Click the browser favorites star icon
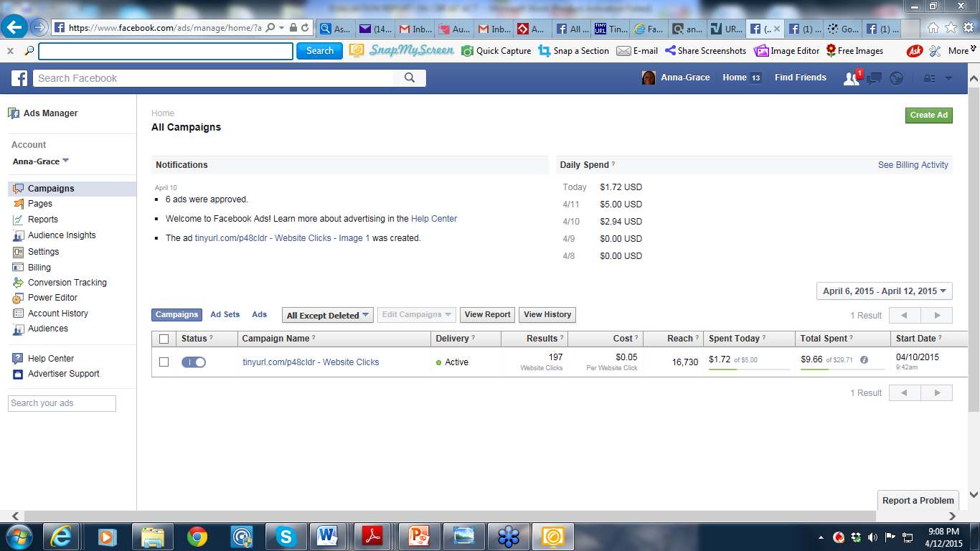The height and width of the screenshot is (551, 980). pyautogui.click(x=951, y=28)
